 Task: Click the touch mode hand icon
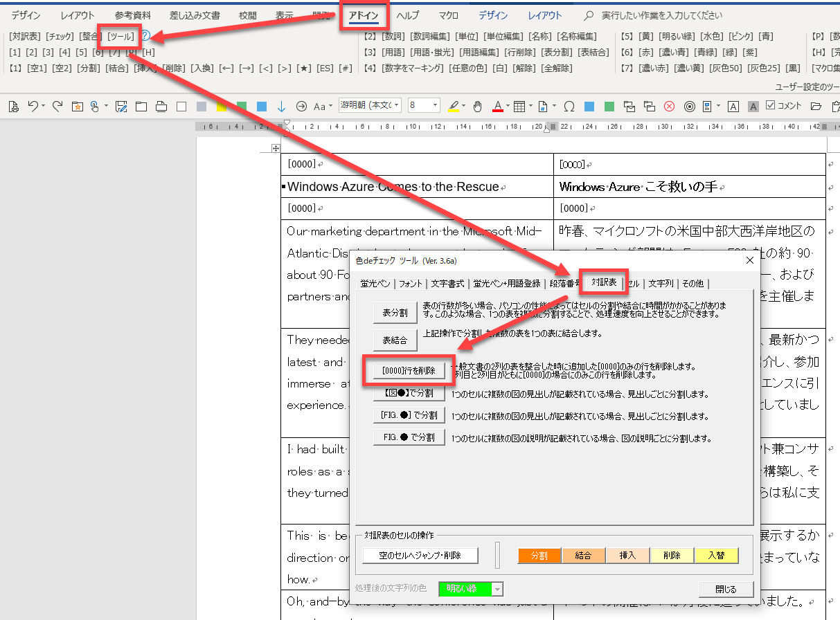(x=477, y=106)
